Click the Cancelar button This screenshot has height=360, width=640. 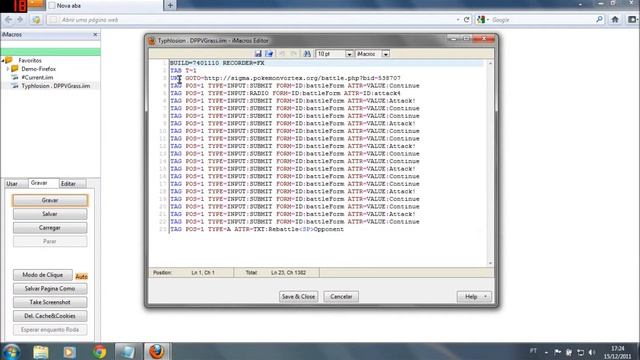point(341,296)
